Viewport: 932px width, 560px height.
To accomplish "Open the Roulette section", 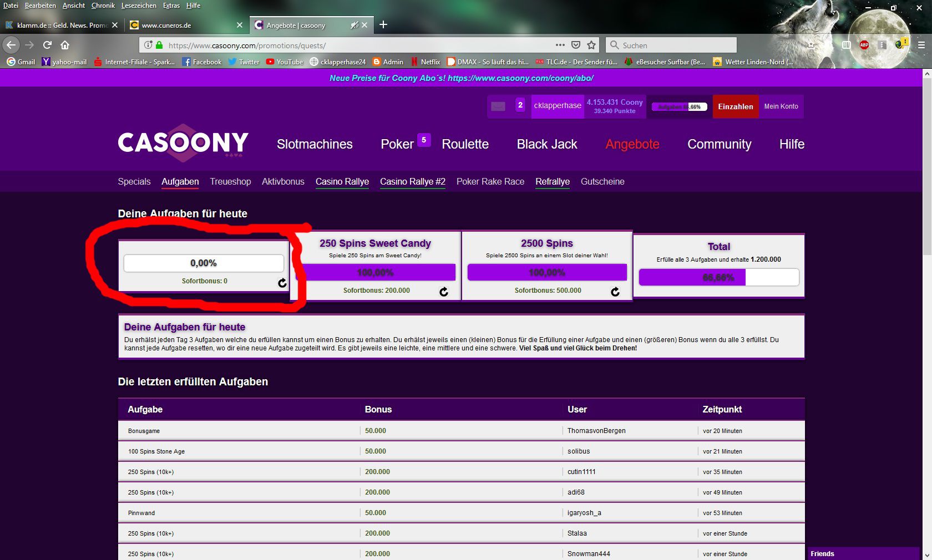I will 465,144.
